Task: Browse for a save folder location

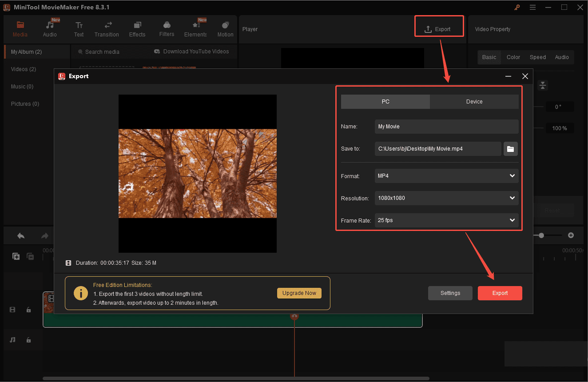Action: 510,149
